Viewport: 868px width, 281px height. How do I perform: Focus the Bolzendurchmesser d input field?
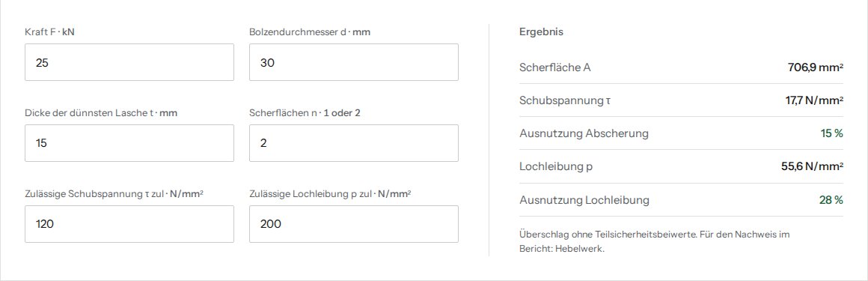click(x=354, y=62)
